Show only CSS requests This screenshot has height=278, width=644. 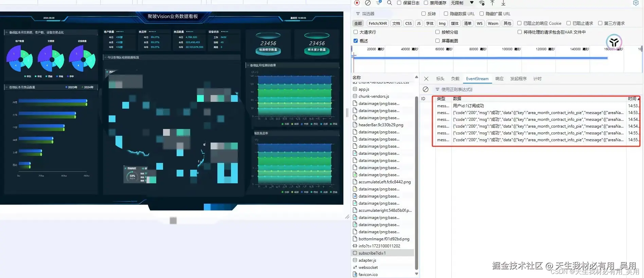(409, 23)
